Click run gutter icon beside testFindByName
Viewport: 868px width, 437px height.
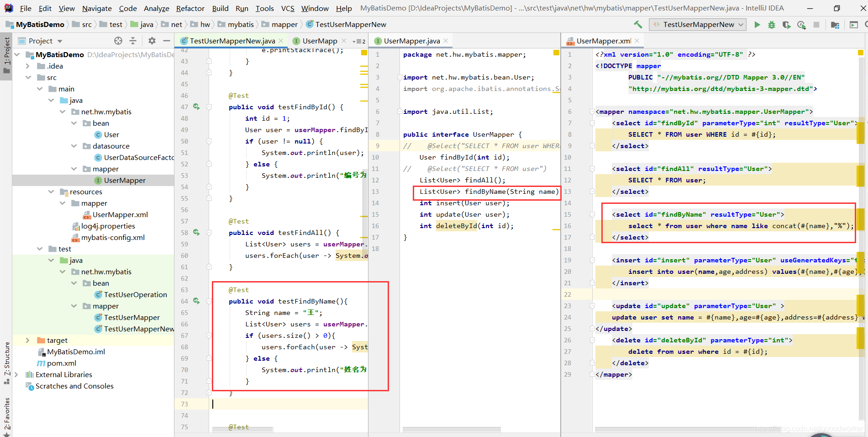coord(196,301)
